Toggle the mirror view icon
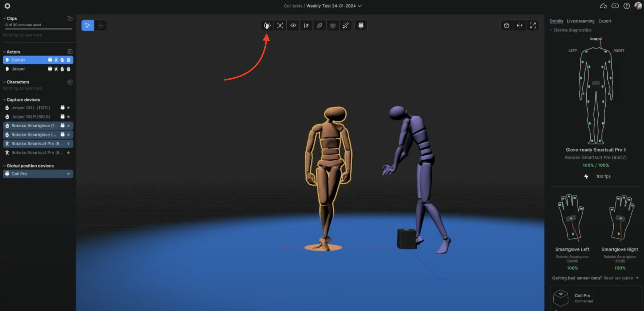 click(520, 26)
